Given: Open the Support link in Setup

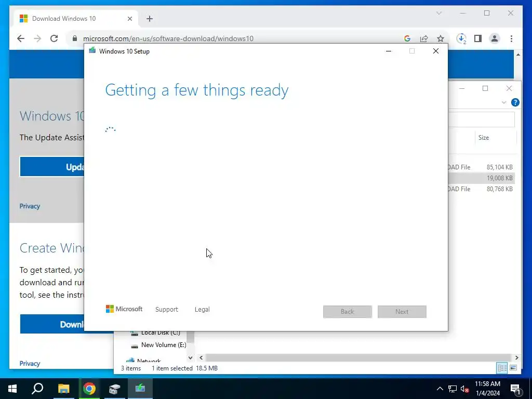Looking at the screenshot, I should [167, 310].
